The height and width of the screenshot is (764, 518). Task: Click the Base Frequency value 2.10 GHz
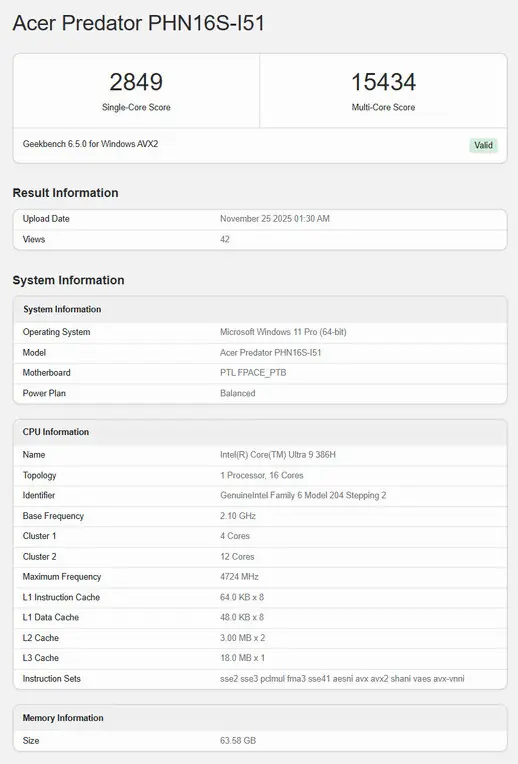coord(238,516)
